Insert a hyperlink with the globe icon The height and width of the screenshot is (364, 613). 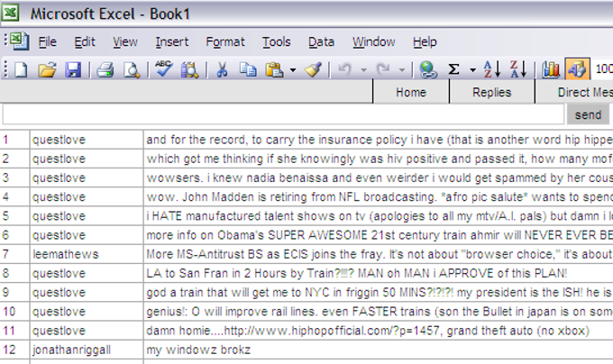click(427, 70)
